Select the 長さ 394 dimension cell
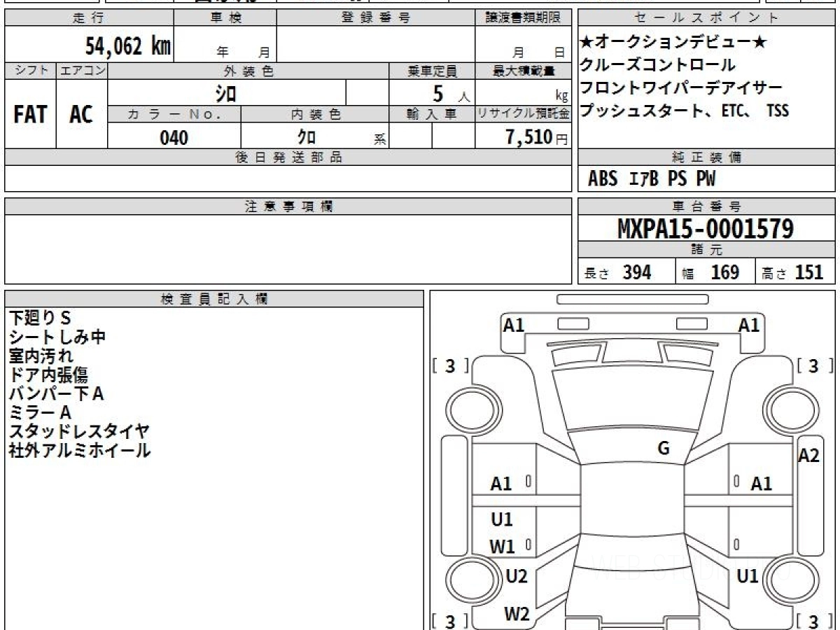This screenshot has width=840, height=630. [626, 272]
